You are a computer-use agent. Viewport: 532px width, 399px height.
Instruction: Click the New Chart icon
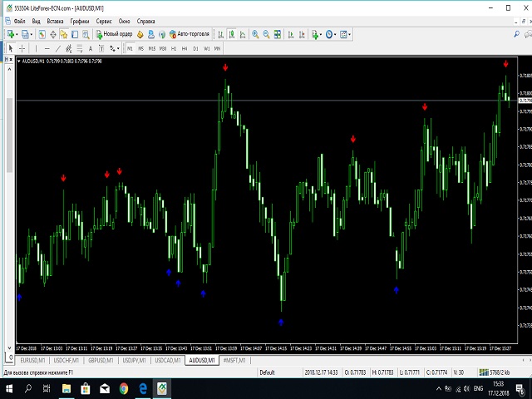click(x=11, y=34)
